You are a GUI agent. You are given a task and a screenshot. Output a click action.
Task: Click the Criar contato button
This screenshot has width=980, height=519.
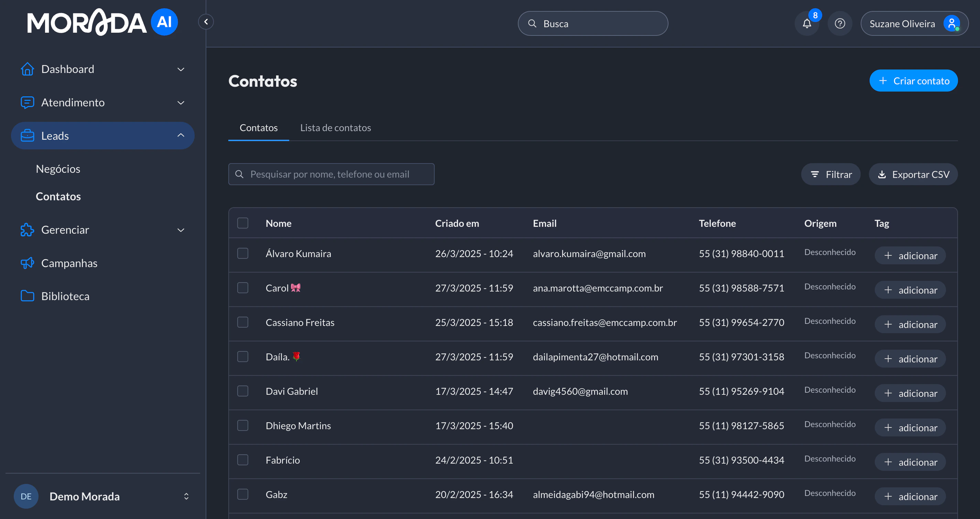(x=913, y=81)
